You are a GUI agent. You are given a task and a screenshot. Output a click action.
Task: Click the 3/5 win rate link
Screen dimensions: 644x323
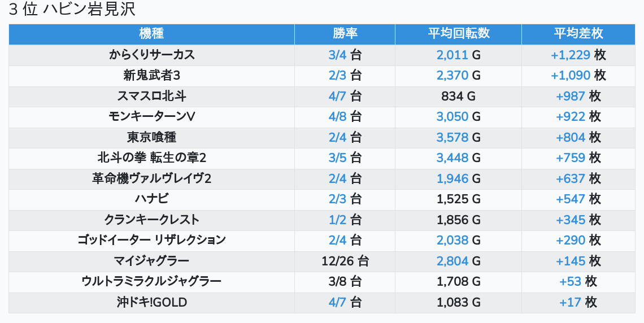[x=337, y=158]
